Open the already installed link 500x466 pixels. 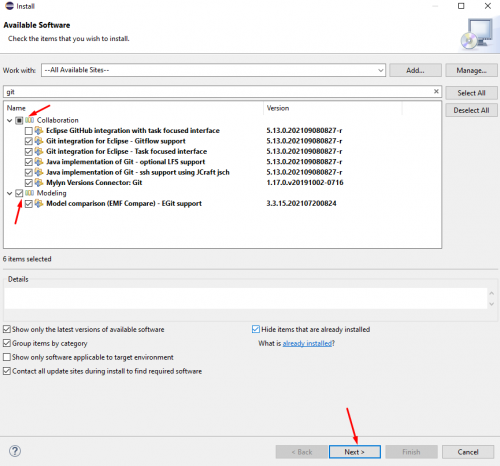[x=307, y=343]
